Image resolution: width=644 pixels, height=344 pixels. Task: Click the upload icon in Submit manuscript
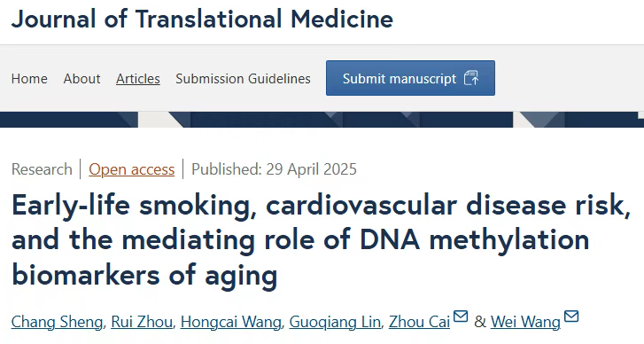tap(471, 78)
